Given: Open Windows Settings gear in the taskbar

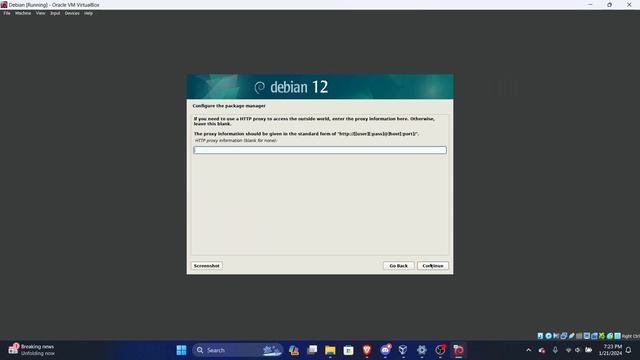Looking at the screenshot, I should click(x=422, y=350).
